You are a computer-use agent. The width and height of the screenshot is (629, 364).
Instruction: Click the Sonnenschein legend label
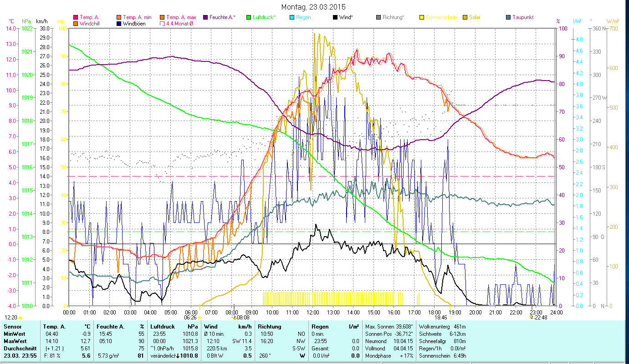click(440, 17)
